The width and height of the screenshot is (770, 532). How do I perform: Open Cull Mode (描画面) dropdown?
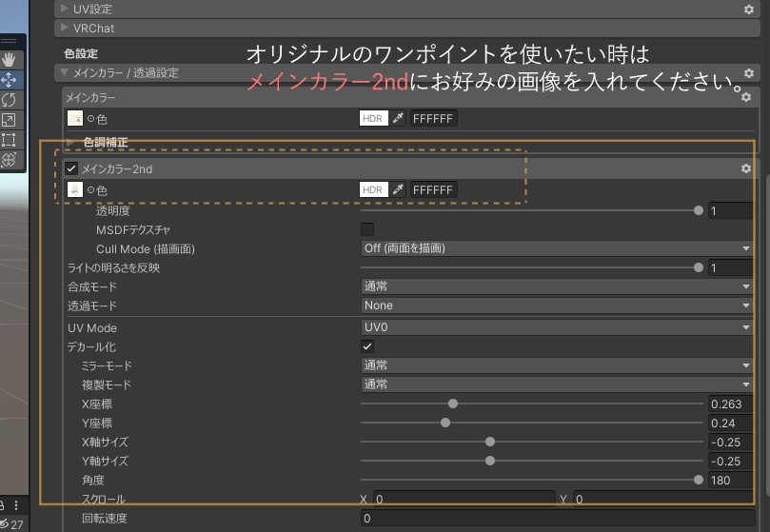(557, 248)
